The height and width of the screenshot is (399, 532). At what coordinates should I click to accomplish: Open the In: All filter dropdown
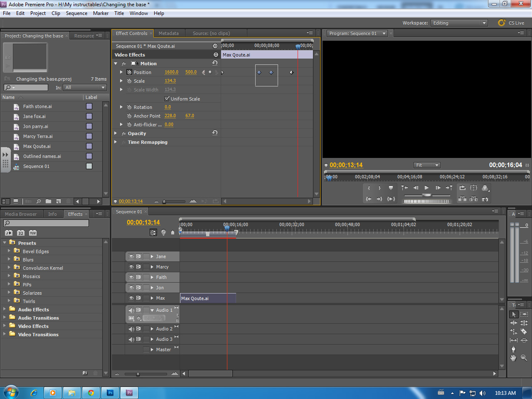pyautogui.click(x=85, y=88)
